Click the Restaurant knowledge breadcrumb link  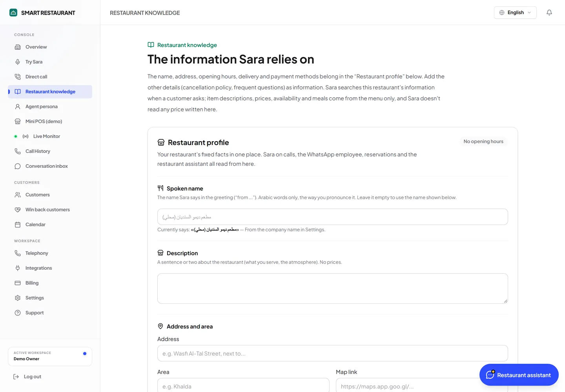coord(182,45)
